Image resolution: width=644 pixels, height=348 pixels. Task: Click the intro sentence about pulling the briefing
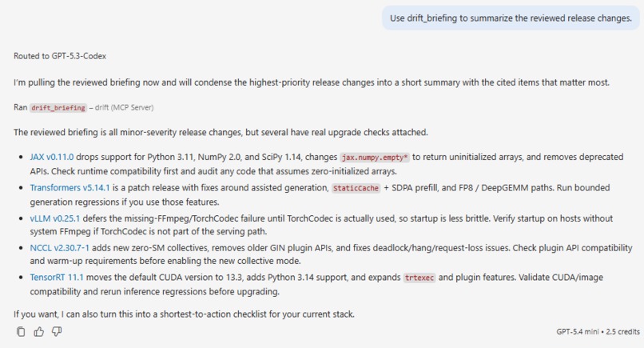[312, 82]
